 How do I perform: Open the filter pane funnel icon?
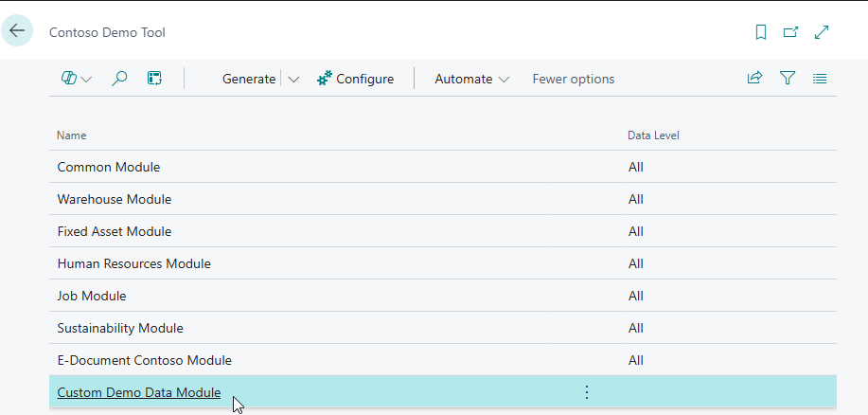(788, 78)
